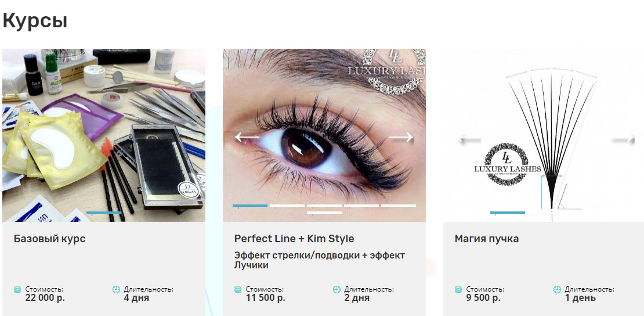Click previous-slide arrow on Perfect Line image

click(x=247, y=138)
